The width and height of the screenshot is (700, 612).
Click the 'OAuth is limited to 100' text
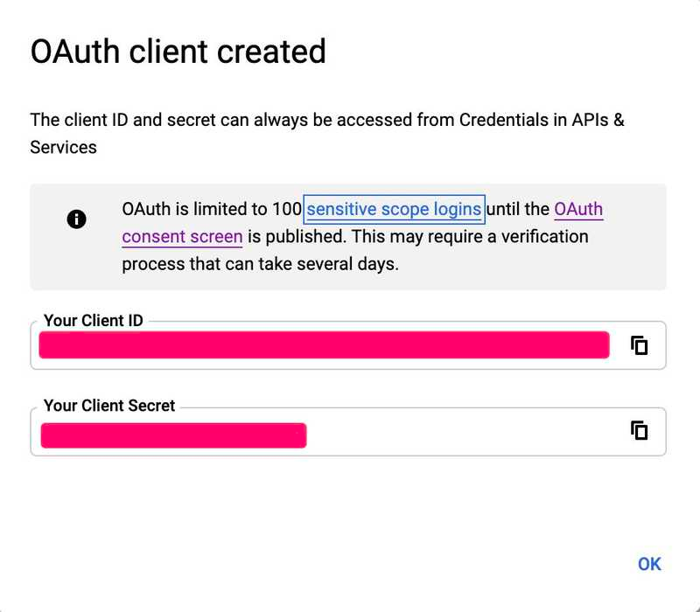point(212,209)
